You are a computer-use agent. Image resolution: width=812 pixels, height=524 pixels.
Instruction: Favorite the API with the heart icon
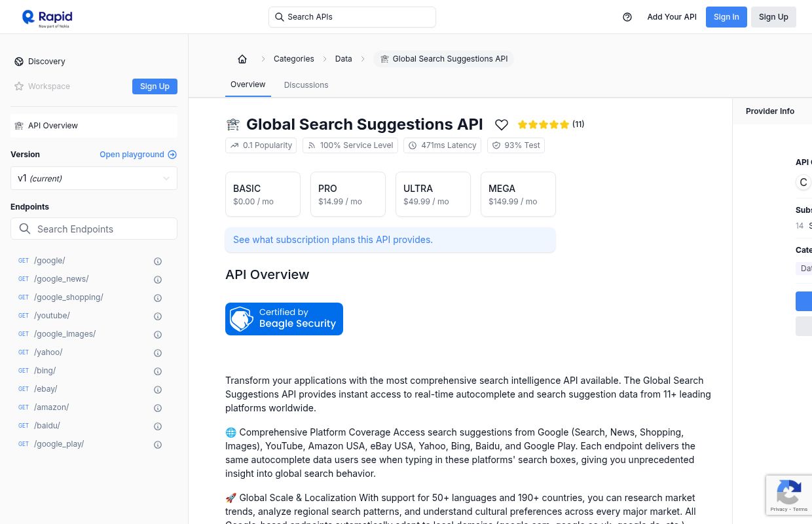[502, 124]
